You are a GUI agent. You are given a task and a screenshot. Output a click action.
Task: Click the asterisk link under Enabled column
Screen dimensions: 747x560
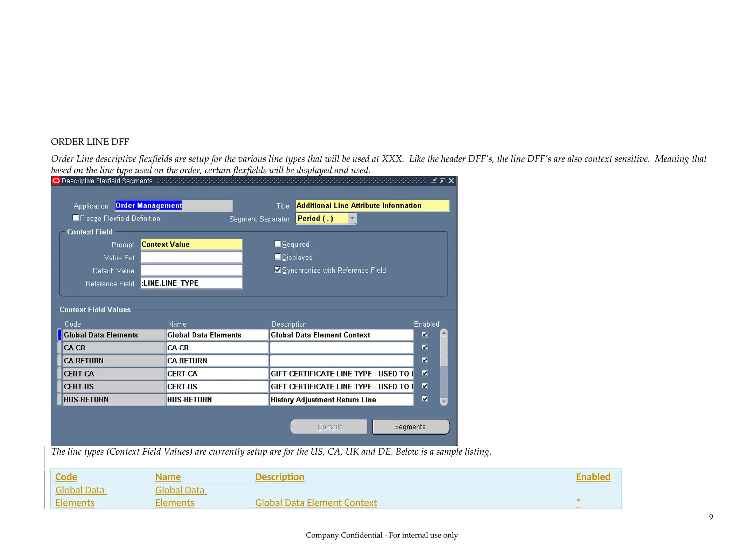pos(578,502)
